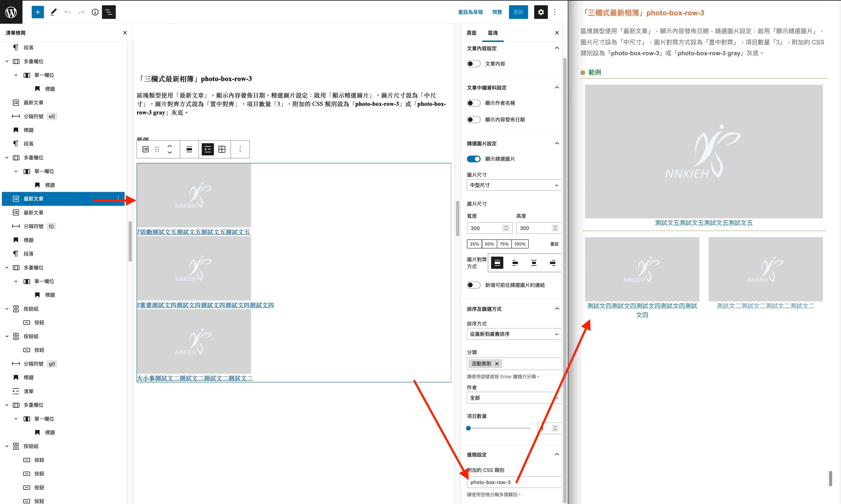Toggle the 顯示作者名稱 switch
This screenshot has width=841, height=504.
click(474, 103)
